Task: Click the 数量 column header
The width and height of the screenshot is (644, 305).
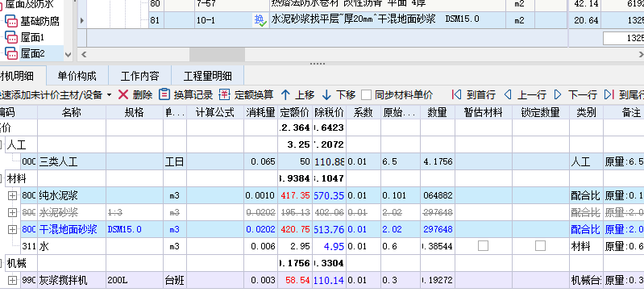Action: click(x=438, y=112)
